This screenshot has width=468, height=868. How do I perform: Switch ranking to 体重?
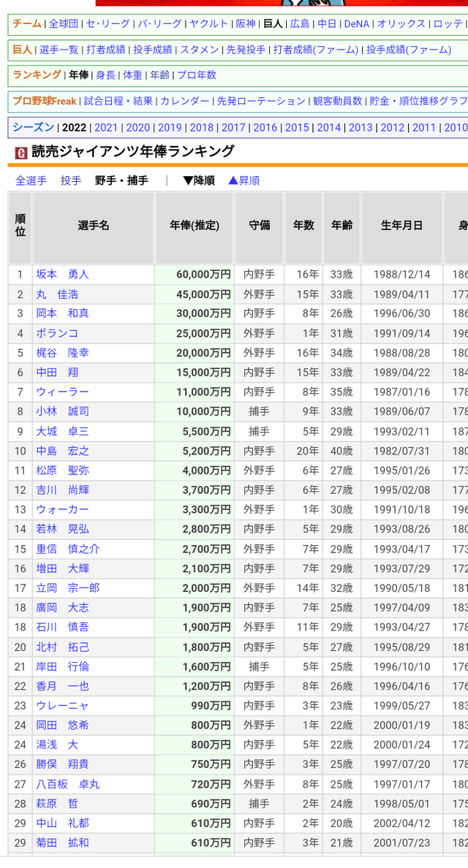[x=132, y=75]
